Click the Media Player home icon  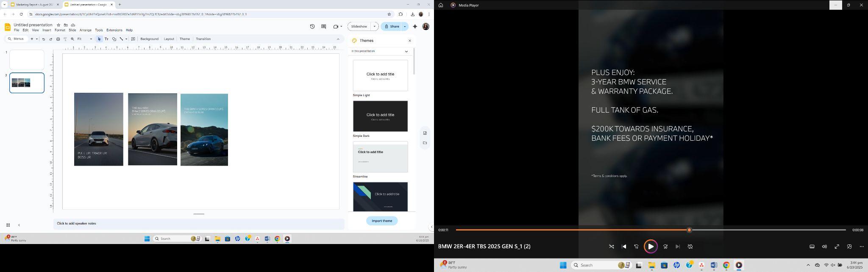click(441, 5)
